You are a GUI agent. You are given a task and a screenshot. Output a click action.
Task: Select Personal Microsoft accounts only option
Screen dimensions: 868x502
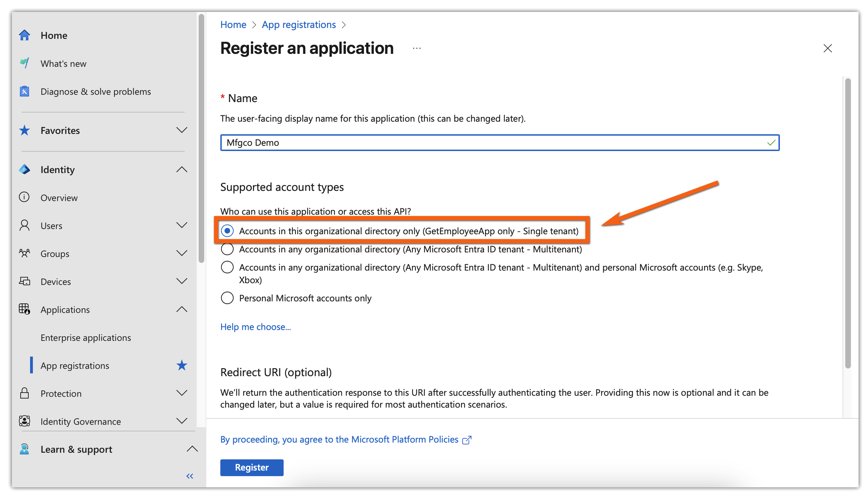tap(227, 298)
